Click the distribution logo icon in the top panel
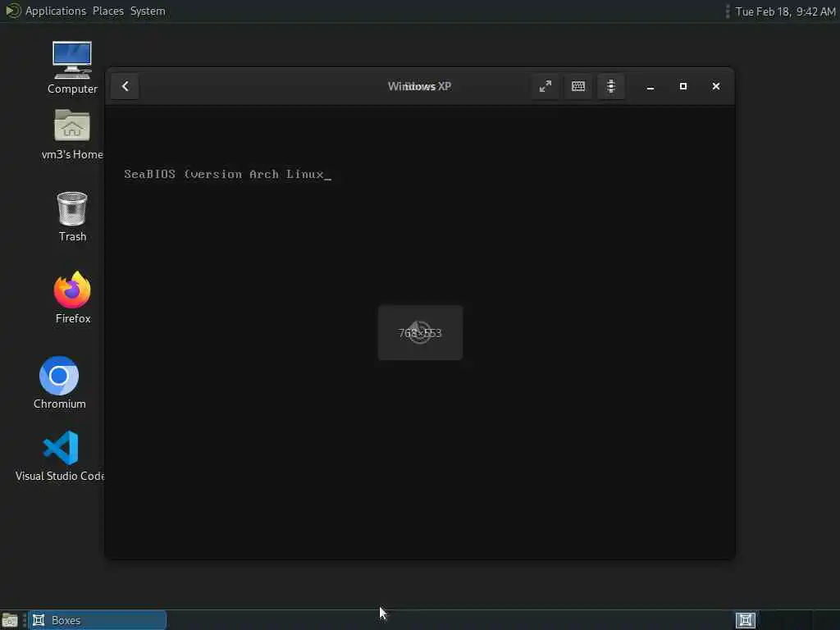 pyautogui.click(x=13, y=11)
